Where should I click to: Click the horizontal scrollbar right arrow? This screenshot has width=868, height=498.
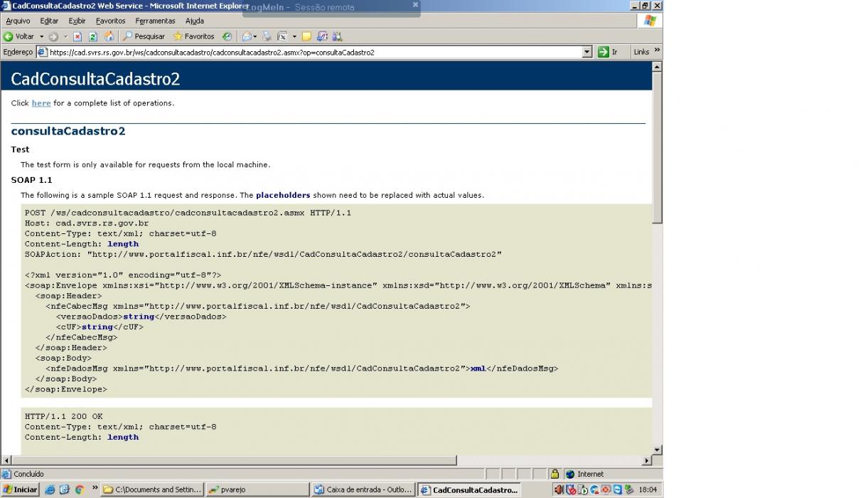tap(646, 460)
